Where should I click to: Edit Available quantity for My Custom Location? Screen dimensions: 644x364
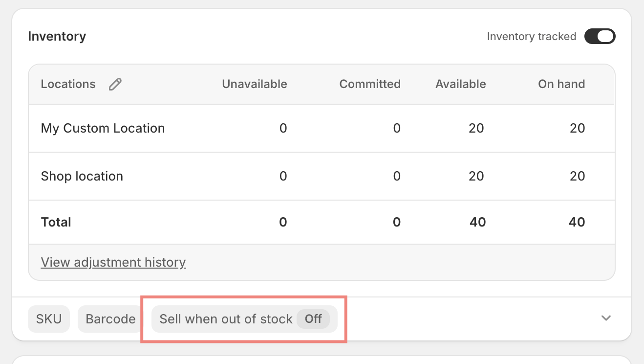point(476,128)
